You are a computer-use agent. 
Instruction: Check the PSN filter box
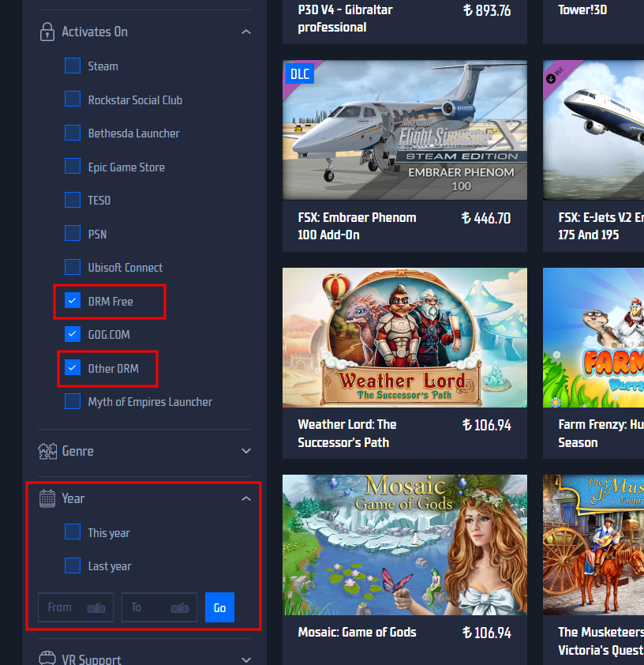click(x=73, y=233)
